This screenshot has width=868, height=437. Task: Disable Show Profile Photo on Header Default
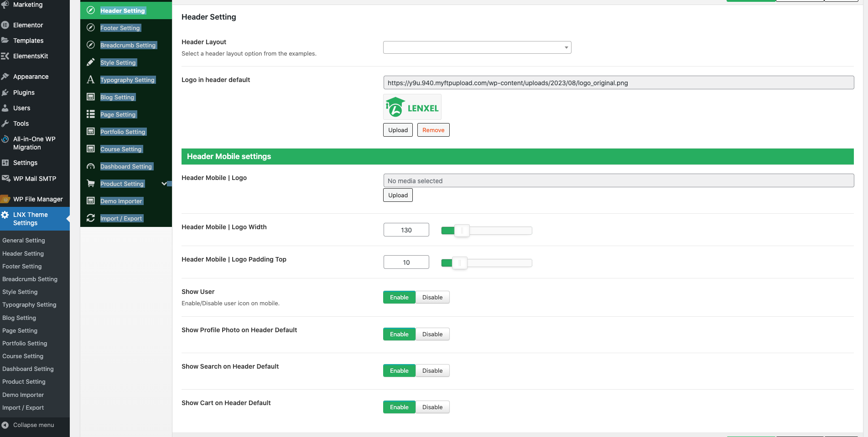432,334
